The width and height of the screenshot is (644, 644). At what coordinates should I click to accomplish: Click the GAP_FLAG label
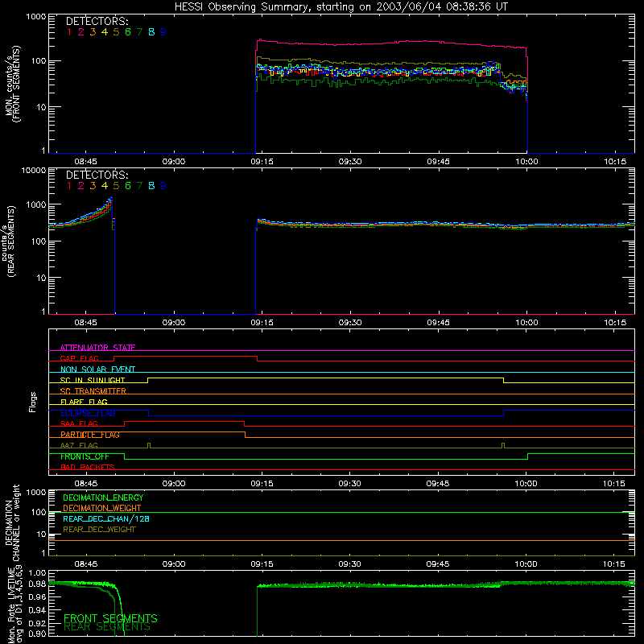(x=79, y=358)
